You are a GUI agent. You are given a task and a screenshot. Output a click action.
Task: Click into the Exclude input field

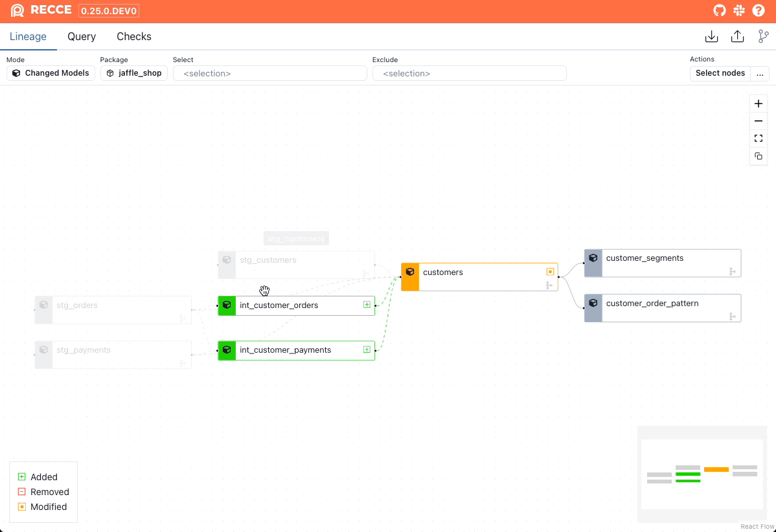point(469,74)
